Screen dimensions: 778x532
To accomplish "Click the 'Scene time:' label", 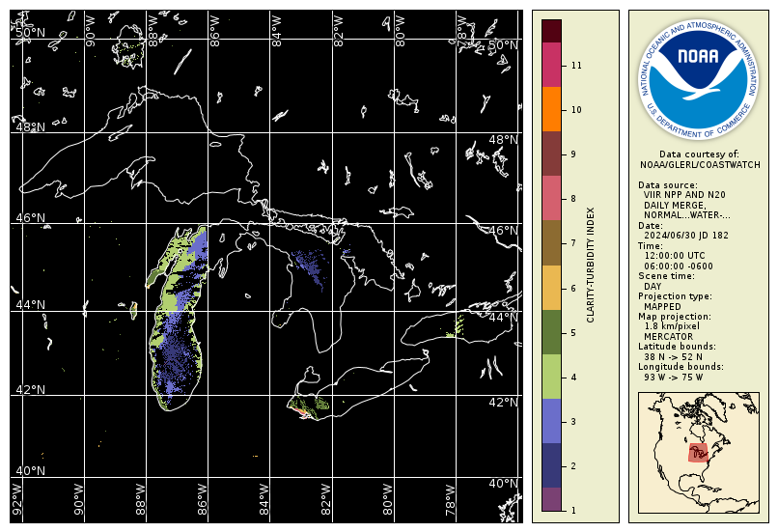I will 666,276.
